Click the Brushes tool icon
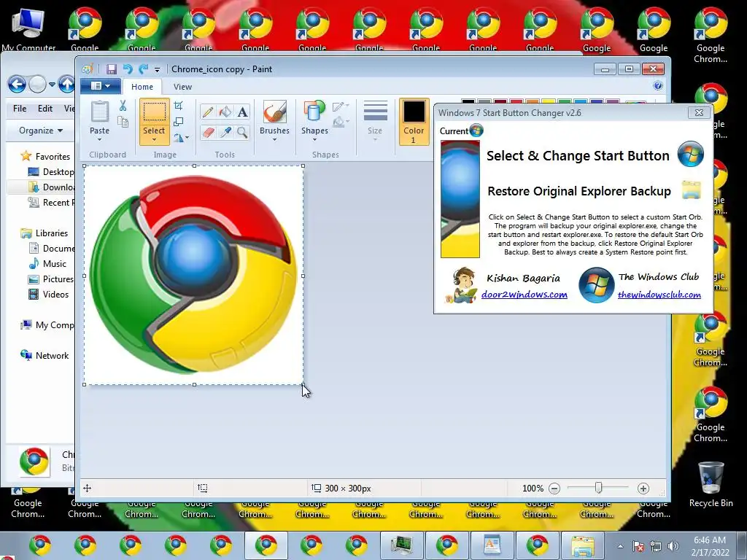This screenshot has height=560, width=747. pyautogui.click(x=275, y=112)
